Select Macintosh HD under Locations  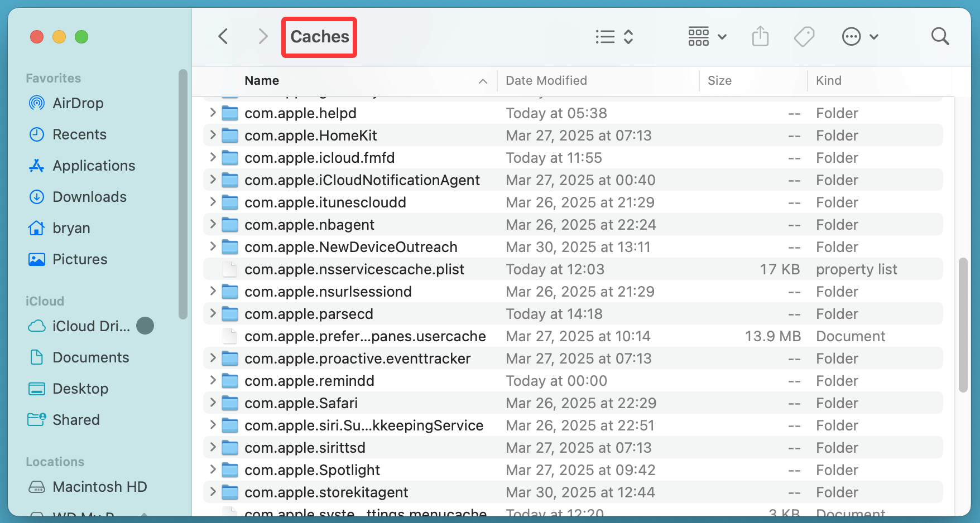pyautogui.click(x=99, y=486)
